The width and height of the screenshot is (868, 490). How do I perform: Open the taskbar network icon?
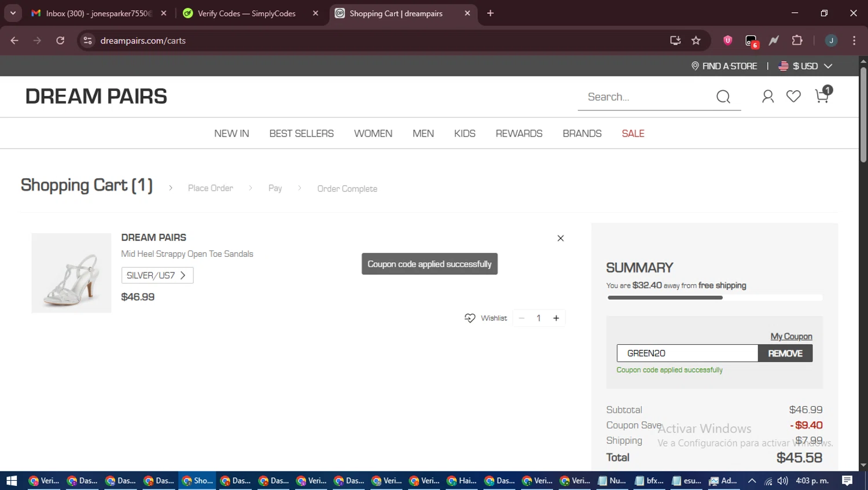768,481
